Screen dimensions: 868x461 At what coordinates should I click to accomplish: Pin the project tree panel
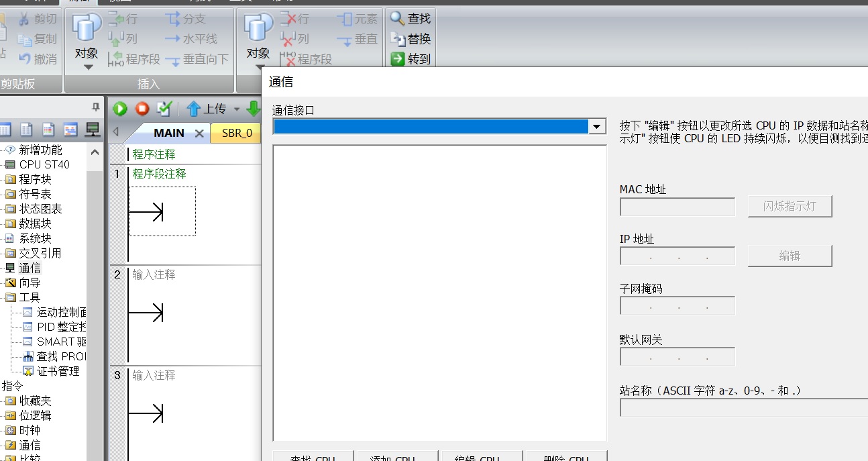[95, 107]
